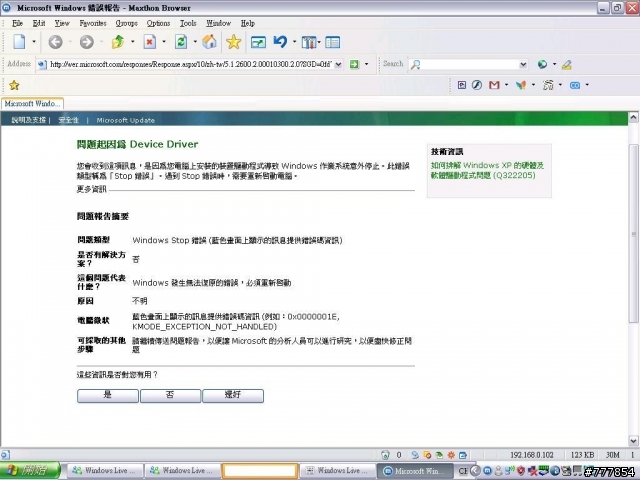The width and height of the screenshot is (640, 480).
Task: Open the Favorites menu
Action: pyautogui.click(x=93, y=23)
